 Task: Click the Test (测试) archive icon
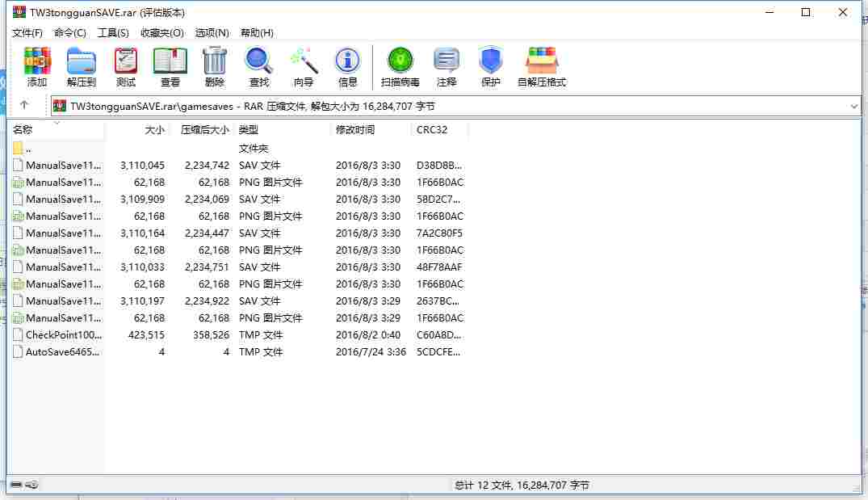[x=126, y=61]
